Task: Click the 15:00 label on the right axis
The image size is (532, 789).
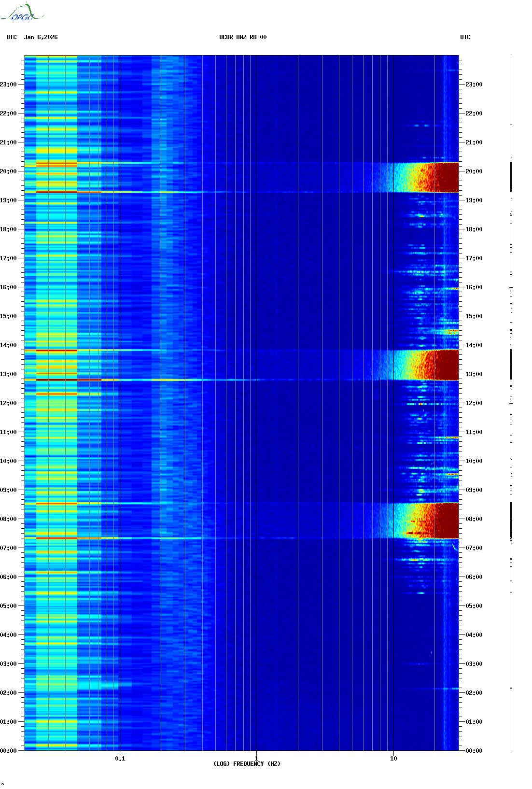Action: [474, 316]
